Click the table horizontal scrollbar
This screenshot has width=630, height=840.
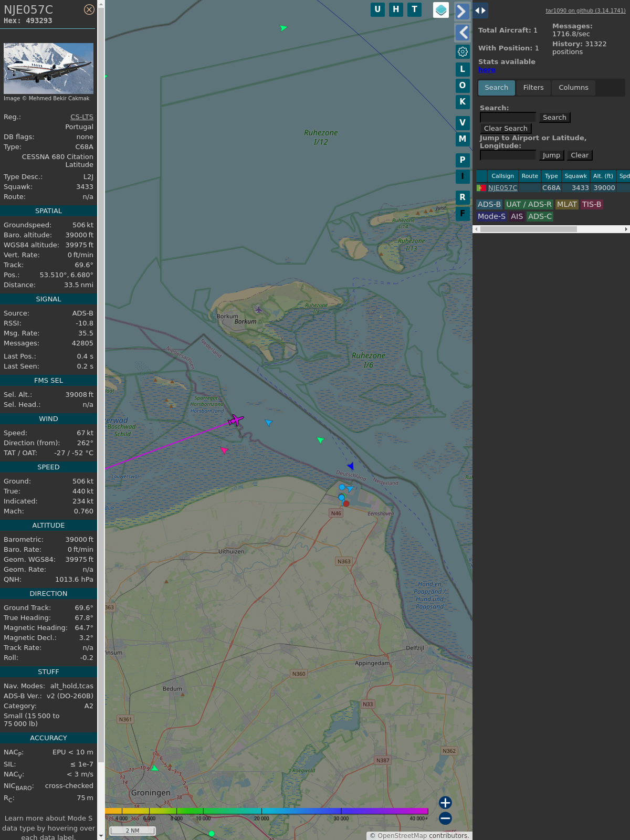[x=529, y=229]
